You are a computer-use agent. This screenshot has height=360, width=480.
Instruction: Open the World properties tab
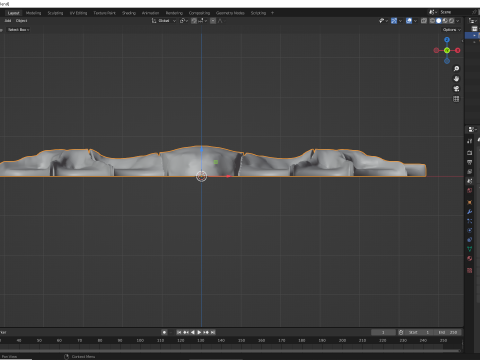pyautogui.click(x=470, y=191)
